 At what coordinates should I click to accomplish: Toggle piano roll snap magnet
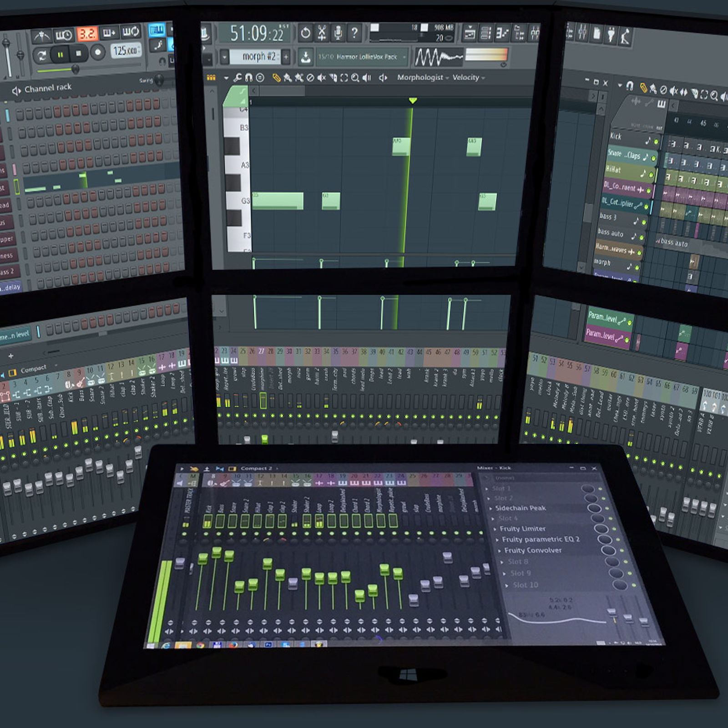click(x=249, y=78)
